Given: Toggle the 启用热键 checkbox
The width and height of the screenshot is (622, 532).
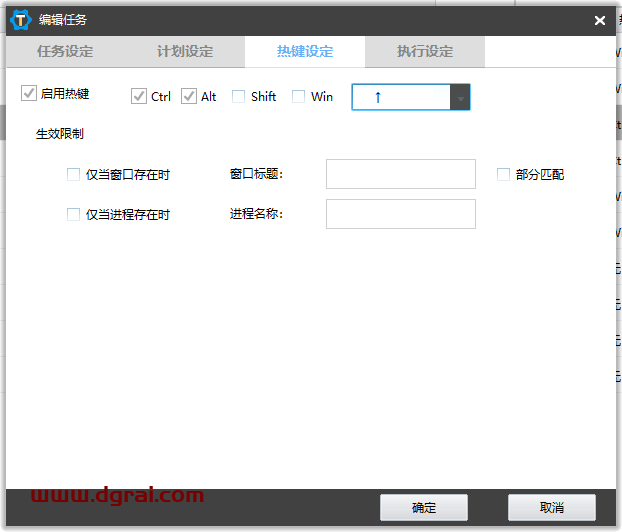Looking at the screenshot, I should (x=29, y=93).
